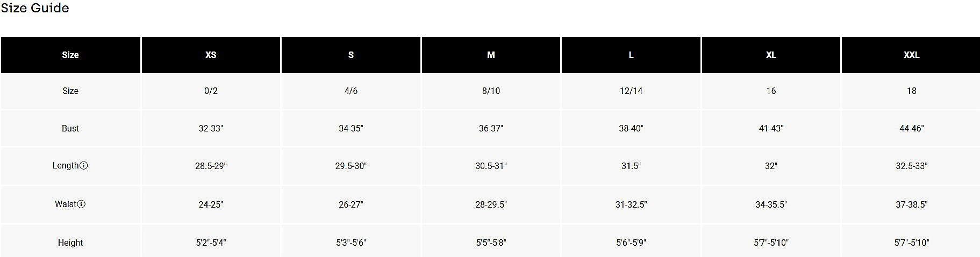
Task: Click the Size Guide heading
Action: [x=35, y=8]
